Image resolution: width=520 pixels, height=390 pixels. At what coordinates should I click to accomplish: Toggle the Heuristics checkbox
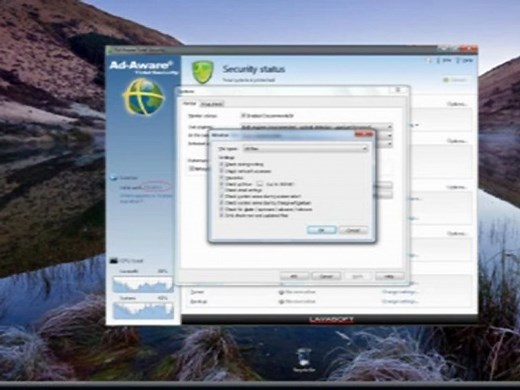pyautogui.click(x=221, y=177)
